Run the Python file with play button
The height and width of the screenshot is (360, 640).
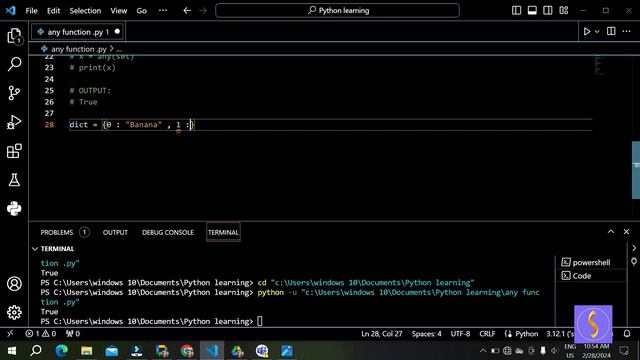pos(587,31)
